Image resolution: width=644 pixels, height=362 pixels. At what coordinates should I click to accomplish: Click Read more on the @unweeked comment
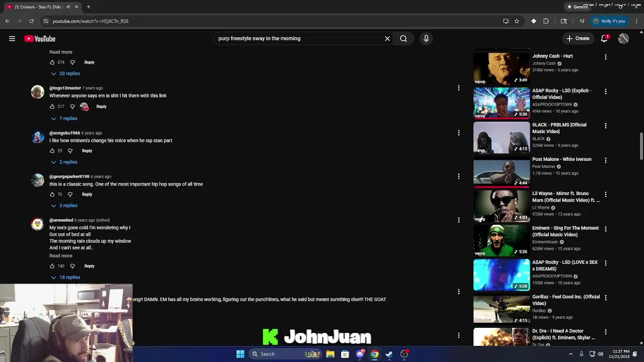tap(61, 256)
